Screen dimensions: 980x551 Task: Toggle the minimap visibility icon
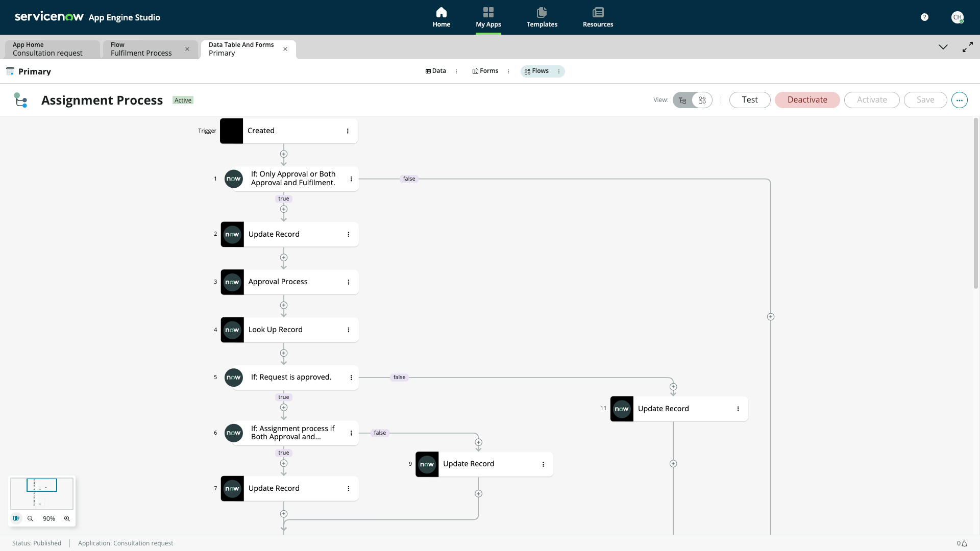(x=16, y=518)
